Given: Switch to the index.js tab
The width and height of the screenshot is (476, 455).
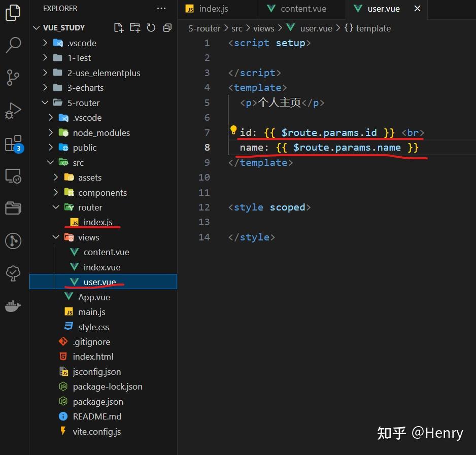Looking at the screenshot, I should (x=213, y=9).
